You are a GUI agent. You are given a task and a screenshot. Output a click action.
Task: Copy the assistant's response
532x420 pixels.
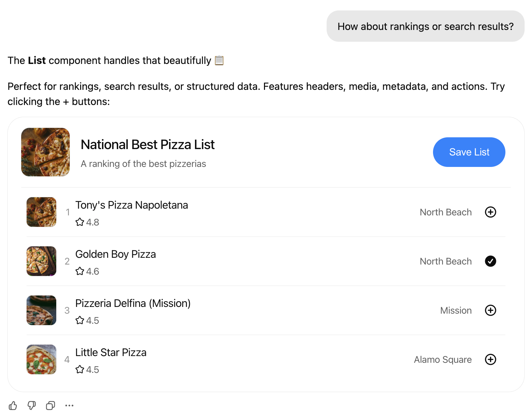pyautogui.click(x=51, y=406)
